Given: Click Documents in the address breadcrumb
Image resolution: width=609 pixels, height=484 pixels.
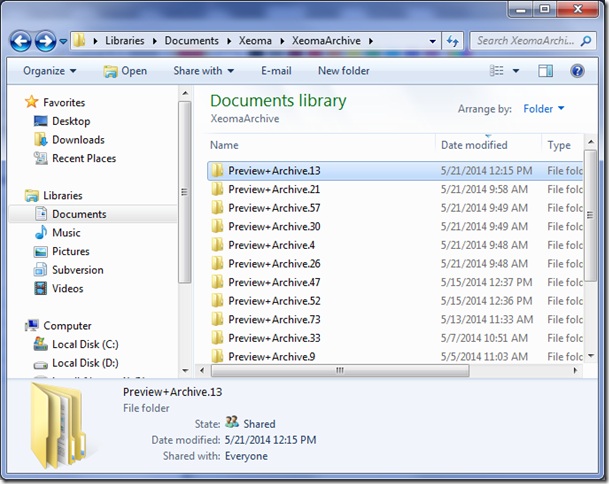Looking at the screenshot, I should coord(191,41).
